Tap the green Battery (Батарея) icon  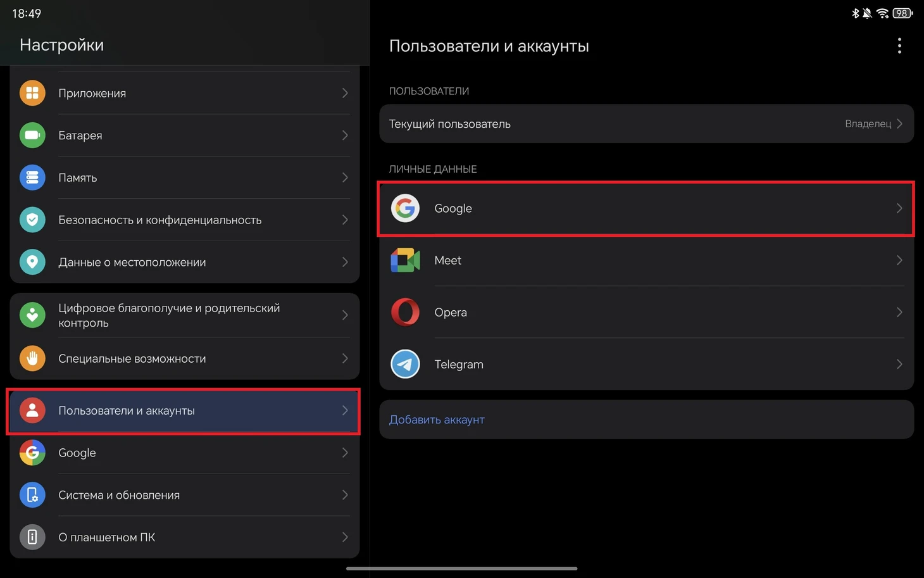pos(32,135)
